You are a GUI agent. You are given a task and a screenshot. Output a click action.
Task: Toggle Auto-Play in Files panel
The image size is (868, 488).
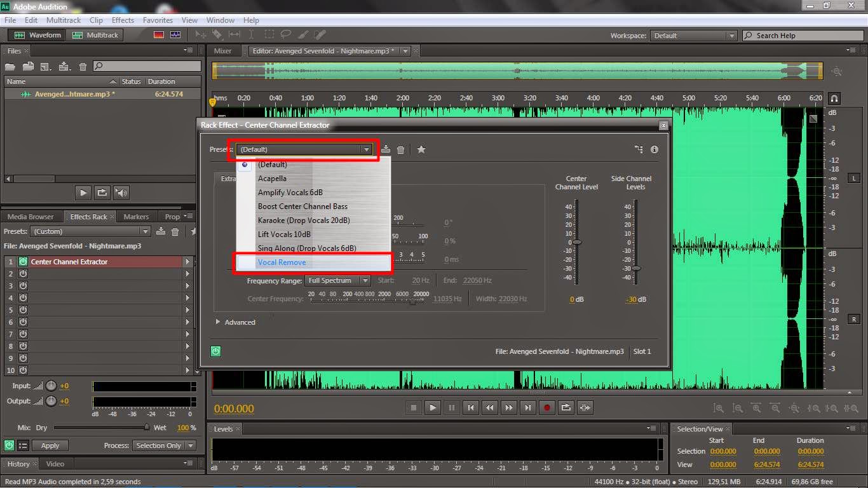121,193
